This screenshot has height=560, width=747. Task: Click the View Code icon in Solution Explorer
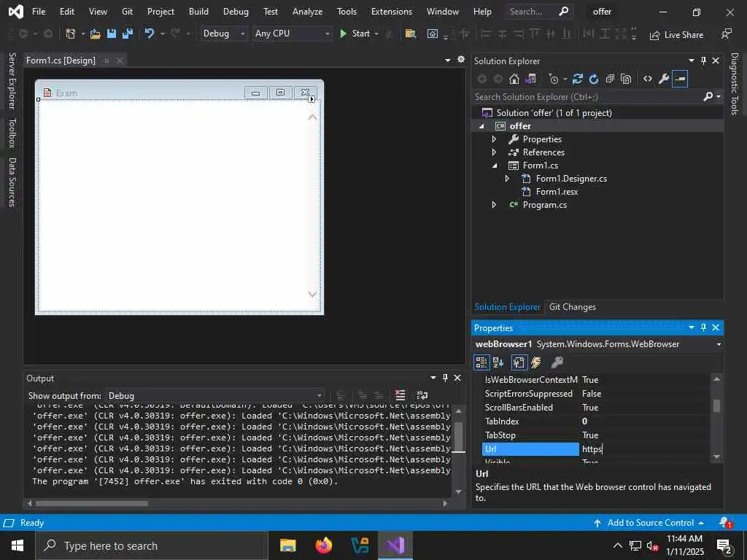[648, 79]
